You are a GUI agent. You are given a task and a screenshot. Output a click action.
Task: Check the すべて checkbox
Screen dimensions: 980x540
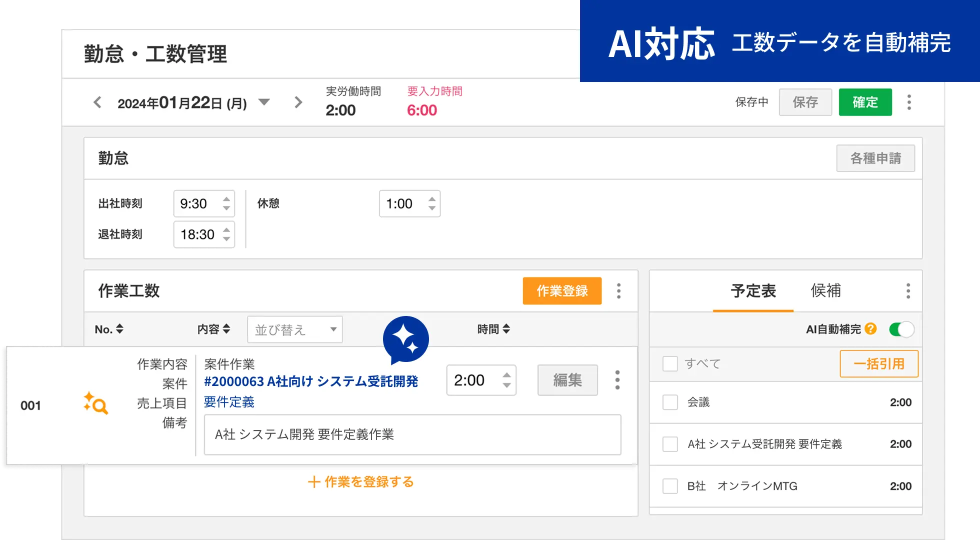click(x=670, y=363)
